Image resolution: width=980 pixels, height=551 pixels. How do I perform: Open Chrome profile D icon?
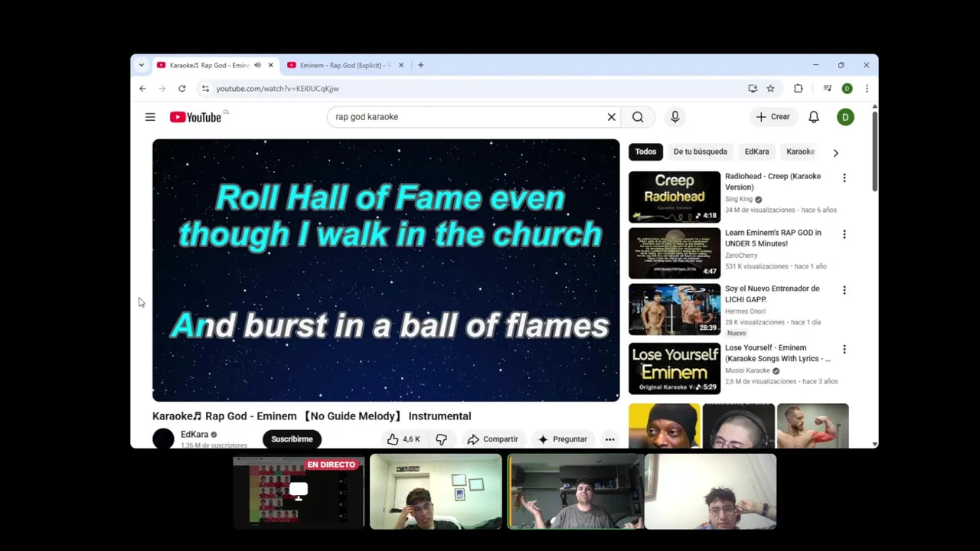point(847,89)
